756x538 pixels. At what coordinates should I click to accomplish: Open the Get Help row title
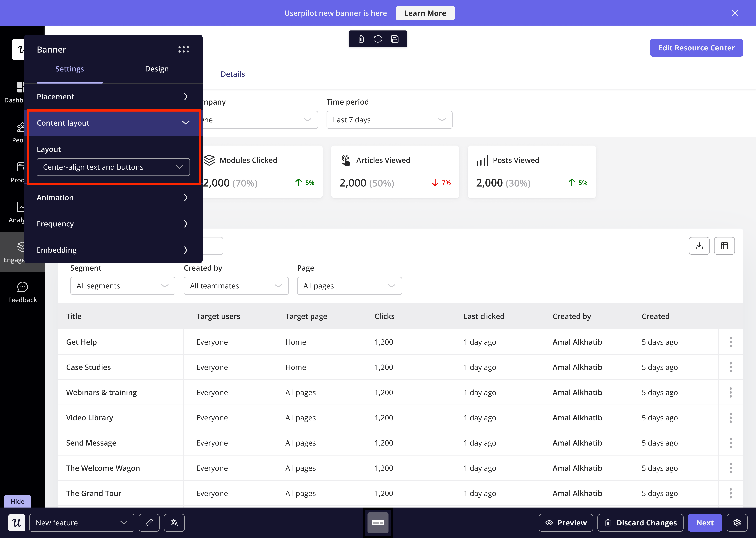click(x=81, y=342)
